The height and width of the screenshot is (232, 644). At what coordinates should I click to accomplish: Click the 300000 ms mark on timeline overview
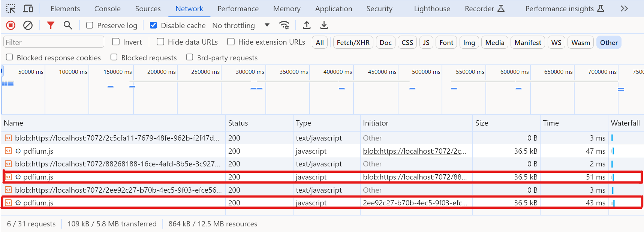[x=250, y=72]
